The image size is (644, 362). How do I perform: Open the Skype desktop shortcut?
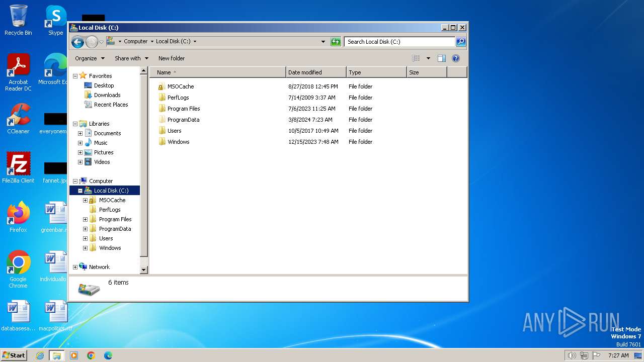tap(55, 20)
